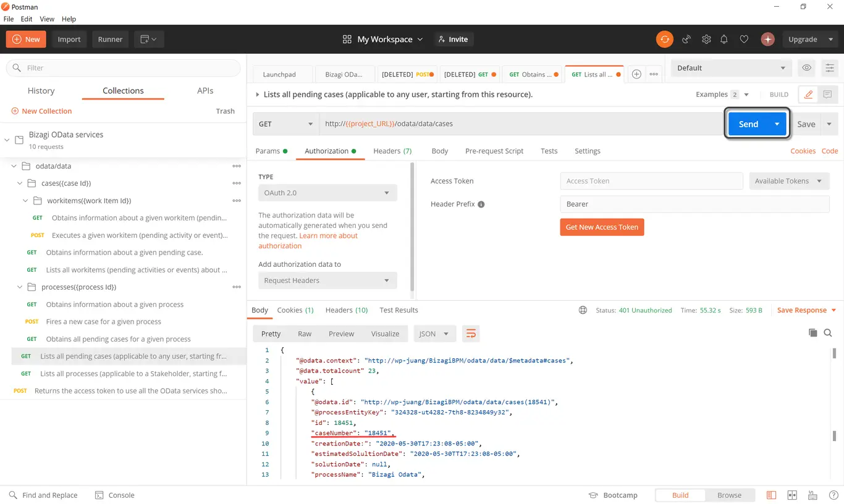Open the JSON format dropdown
844x504 pixels.
(434, 334)
